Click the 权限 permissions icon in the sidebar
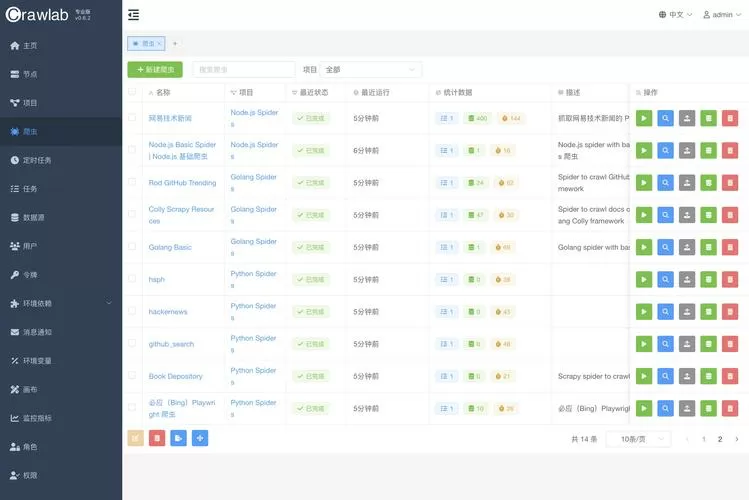The height and width of the screenshot is (500, 749). coord(15,475)
